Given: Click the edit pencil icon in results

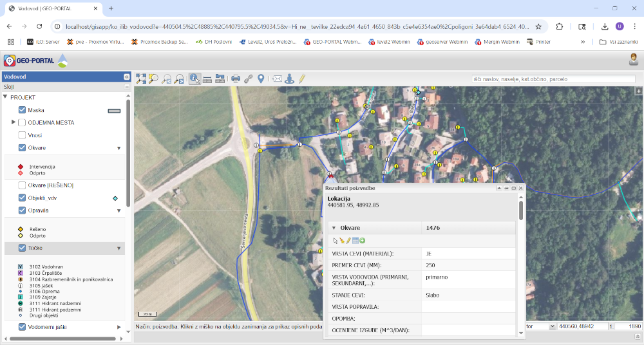Looking at the screenshot, I should tap(348, 241).
